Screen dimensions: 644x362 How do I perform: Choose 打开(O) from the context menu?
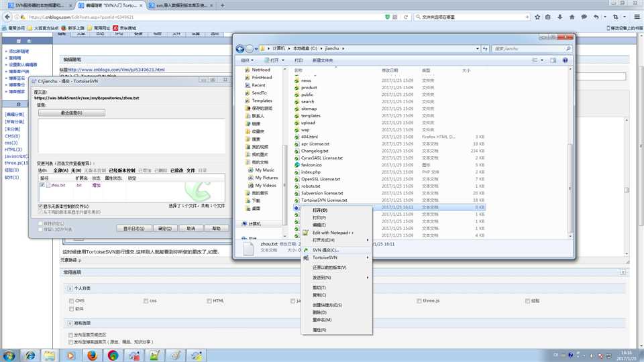click(337, 210)
